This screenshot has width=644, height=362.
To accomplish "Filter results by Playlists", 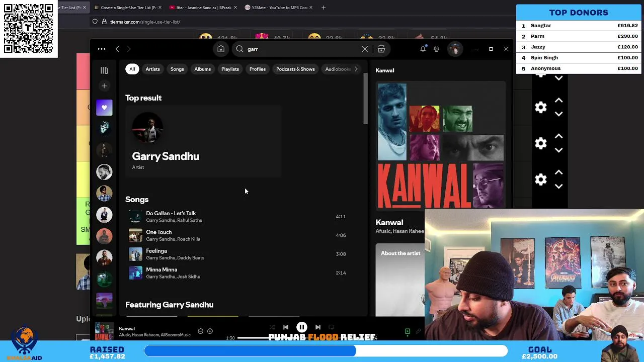I will 230,69.
